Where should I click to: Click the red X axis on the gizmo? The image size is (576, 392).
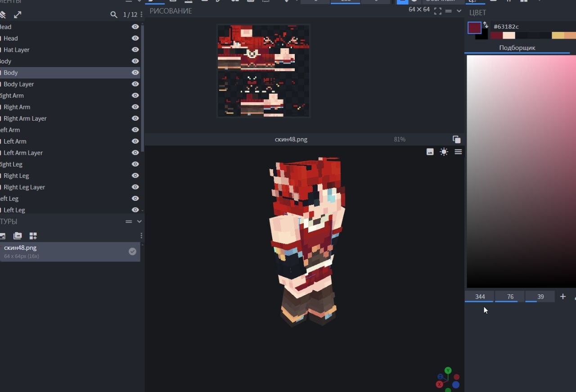[x=439, y=384]
